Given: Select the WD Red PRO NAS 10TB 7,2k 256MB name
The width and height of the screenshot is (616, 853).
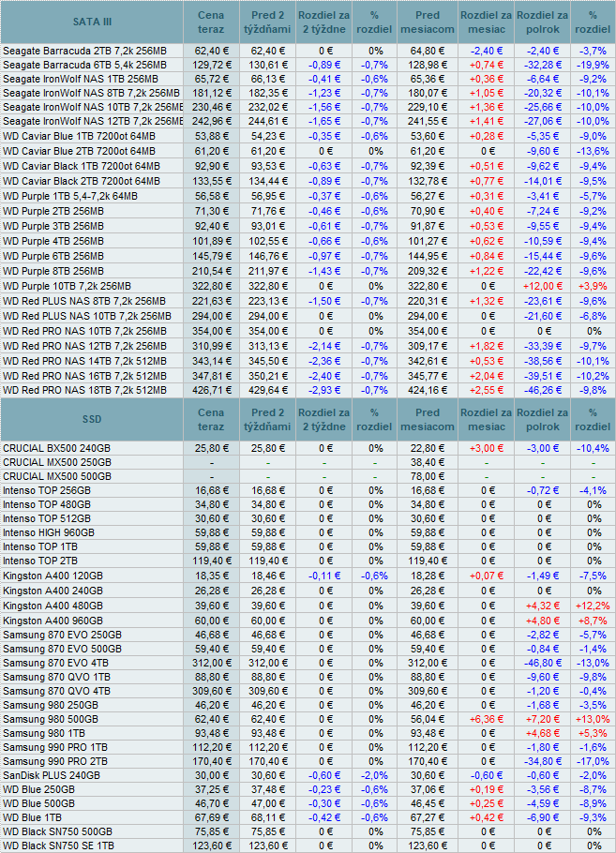Looking at the screenshot, I should (x=85, y=331).
